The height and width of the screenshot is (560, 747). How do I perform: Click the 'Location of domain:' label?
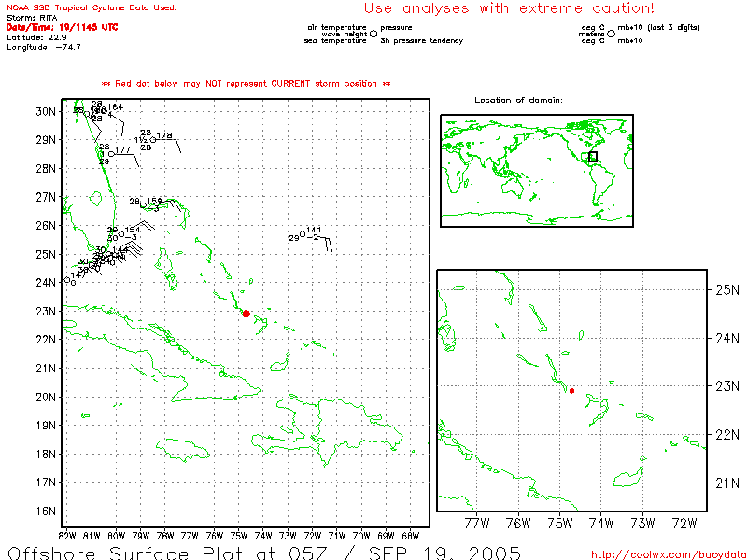[x=518, y=100]
